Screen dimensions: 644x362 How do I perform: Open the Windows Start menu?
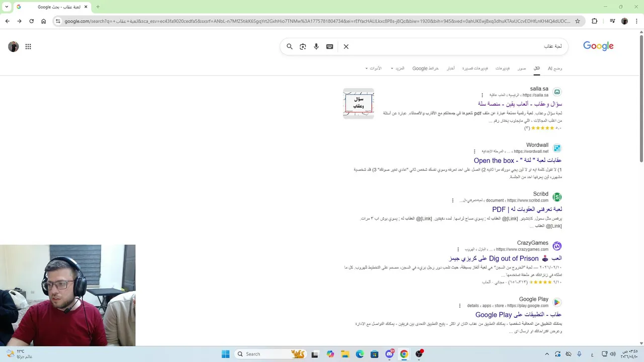tap(225, 354)
